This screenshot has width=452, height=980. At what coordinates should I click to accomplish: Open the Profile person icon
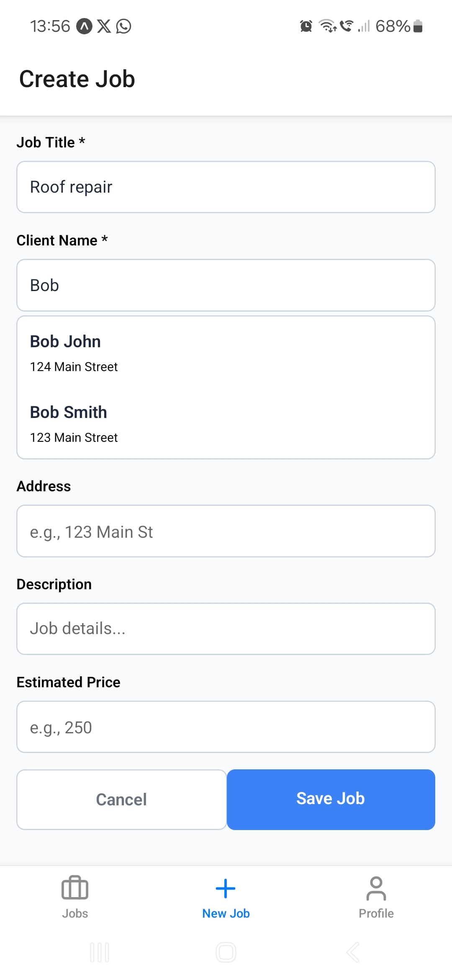tap(376, 888)
